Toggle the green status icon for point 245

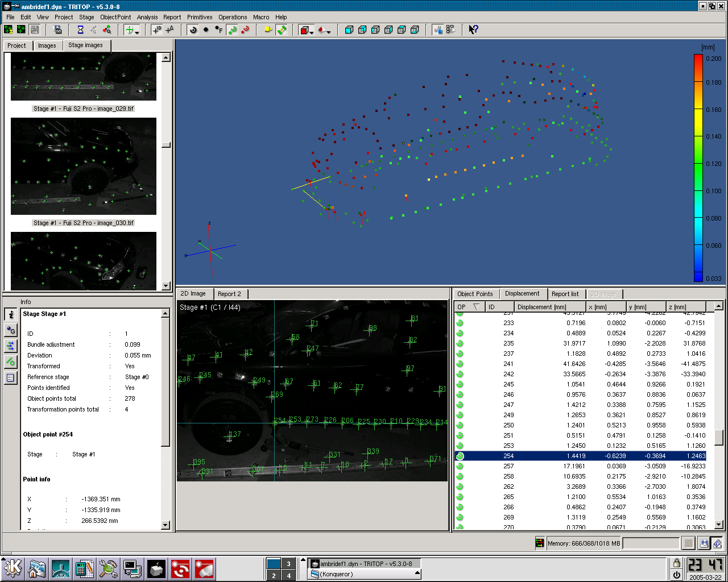[460, 384]
